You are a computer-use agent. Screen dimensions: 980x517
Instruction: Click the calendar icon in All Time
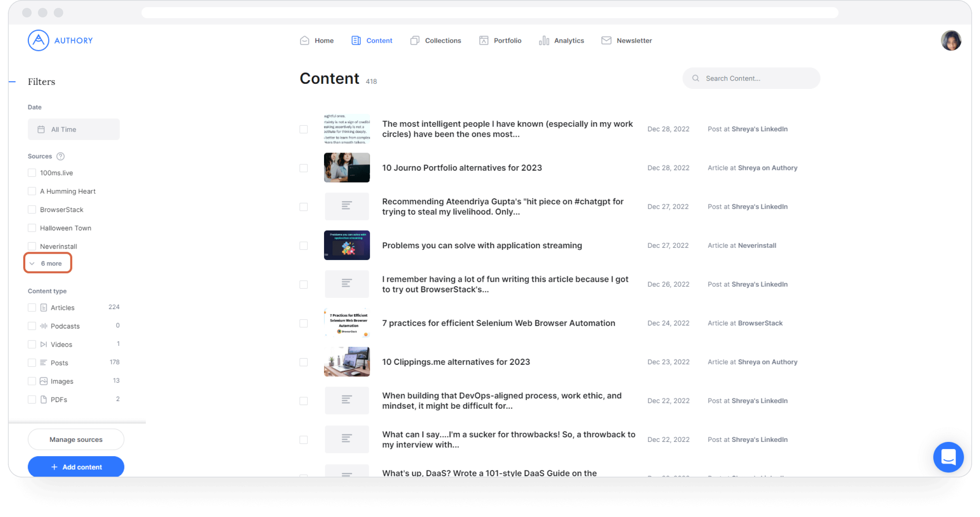[41, 129]
